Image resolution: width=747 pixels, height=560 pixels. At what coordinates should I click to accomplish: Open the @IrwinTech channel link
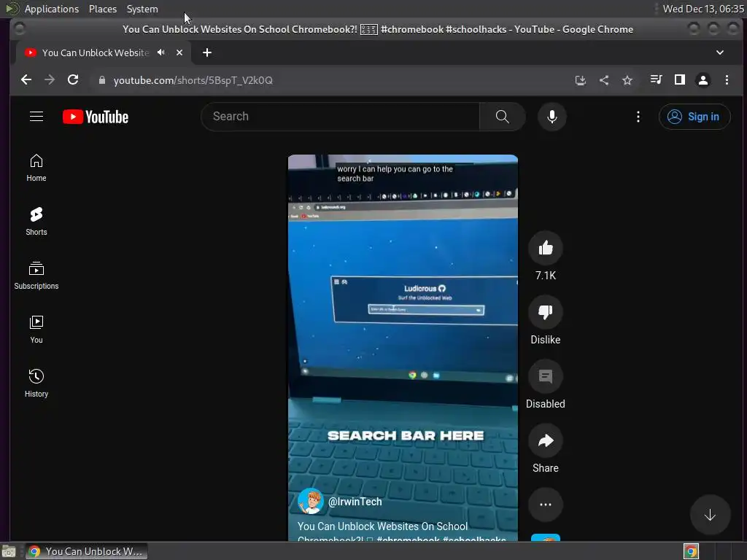coord(355,502)
